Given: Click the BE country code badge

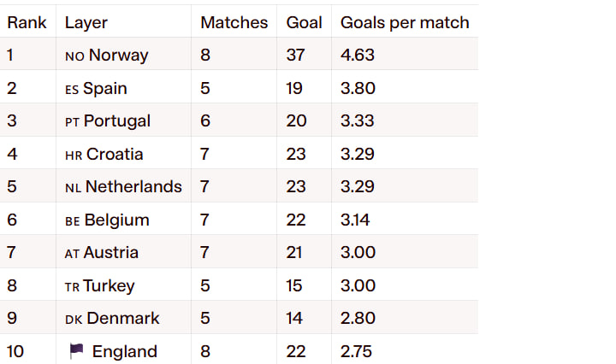Looking at the screenshot, I should point(73,220).
